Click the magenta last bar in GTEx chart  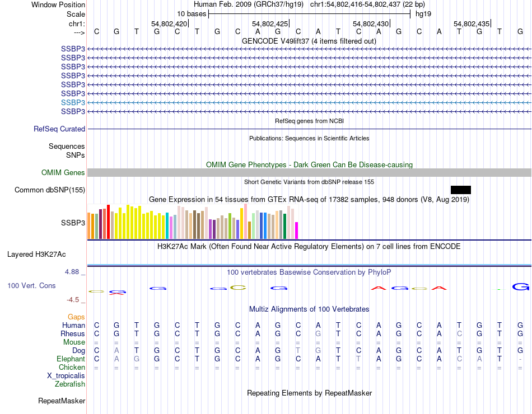297,230
